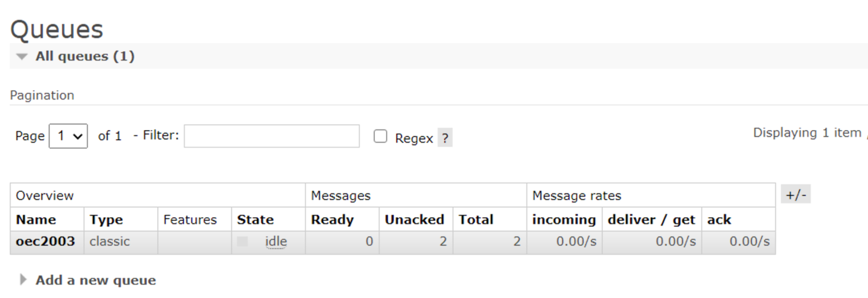This screenshot has height=298, width=868.
Task: Open the oec2003 queue link
Action: coord(46,242)
